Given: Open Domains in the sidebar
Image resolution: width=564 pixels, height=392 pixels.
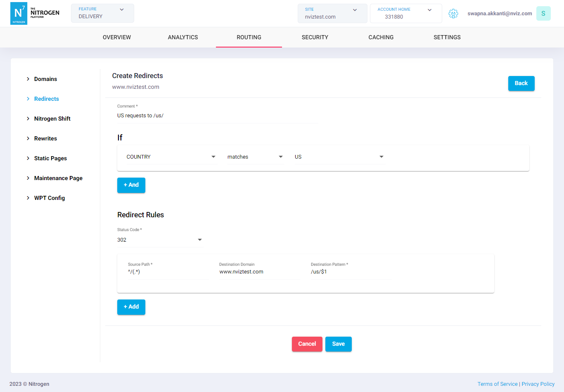Looking at the screenshot, I should point(45,79).
